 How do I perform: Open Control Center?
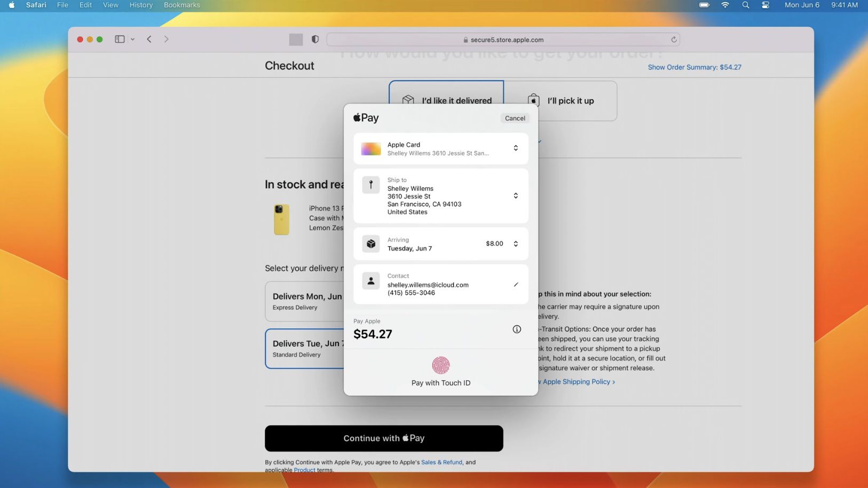coord(766,5)
